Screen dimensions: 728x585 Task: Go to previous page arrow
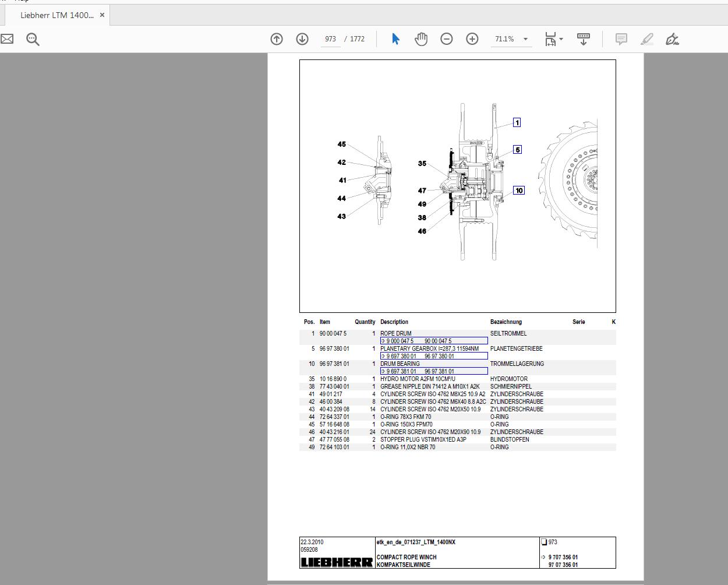click(277, 39)
